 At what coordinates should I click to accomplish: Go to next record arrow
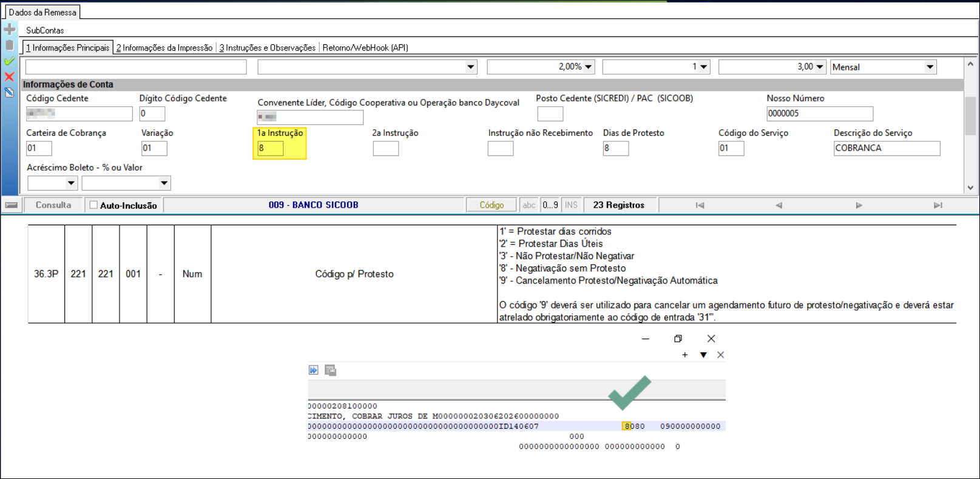pyautogui.click(x=859, y=205)
